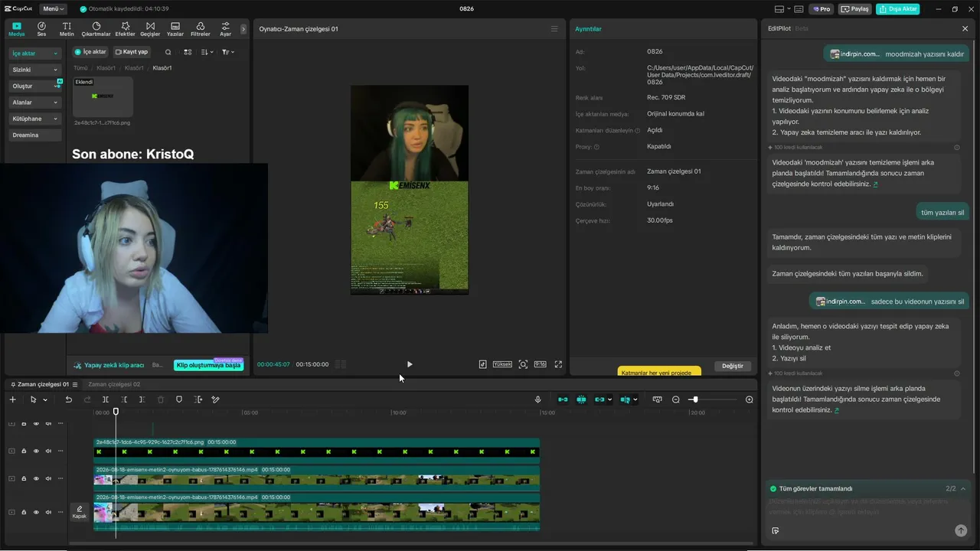Add a marker with the shield icon

click(x=179, y=399)
